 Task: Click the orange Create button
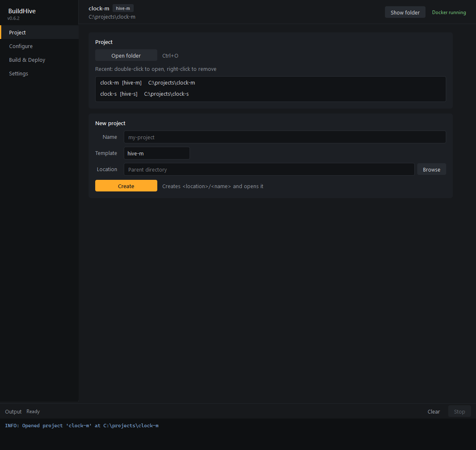pos(126,186)
